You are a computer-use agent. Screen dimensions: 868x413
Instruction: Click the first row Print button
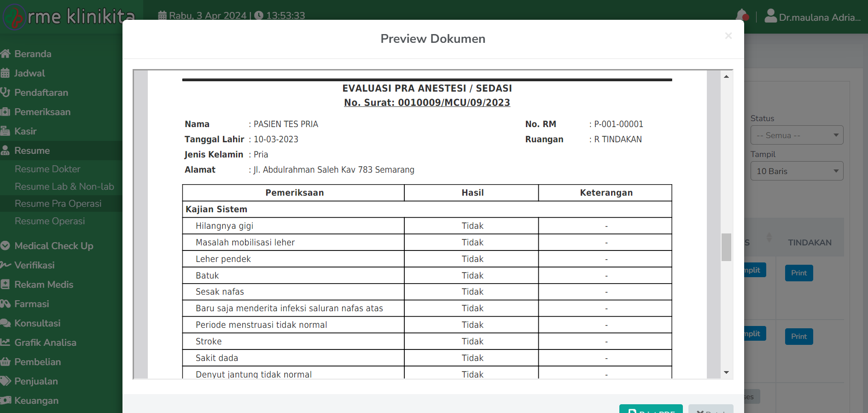pos(798,273)
